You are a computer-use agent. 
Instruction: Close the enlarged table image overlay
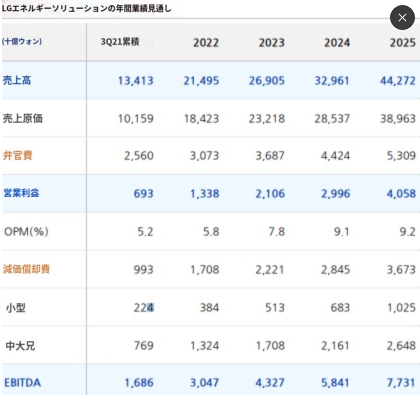point(402,18)
